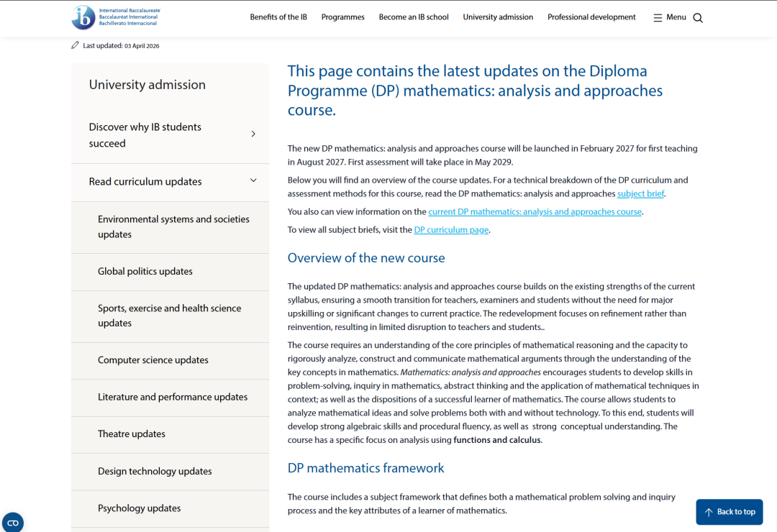Click the University admission sidebar heading
This screenshot has width=777, height=532.
pos(147,85)
